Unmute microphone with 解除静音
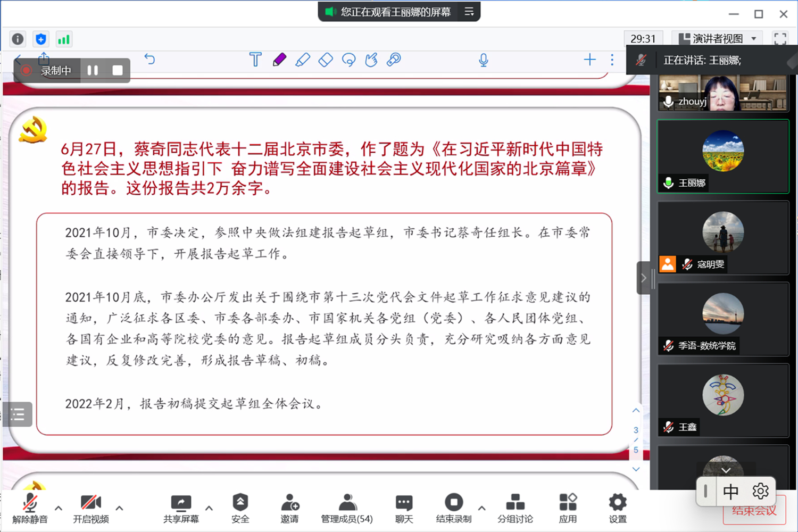Image resolution: width=798 pixels, height=532 pixels. pyautogui.click(x=30, y=508)
